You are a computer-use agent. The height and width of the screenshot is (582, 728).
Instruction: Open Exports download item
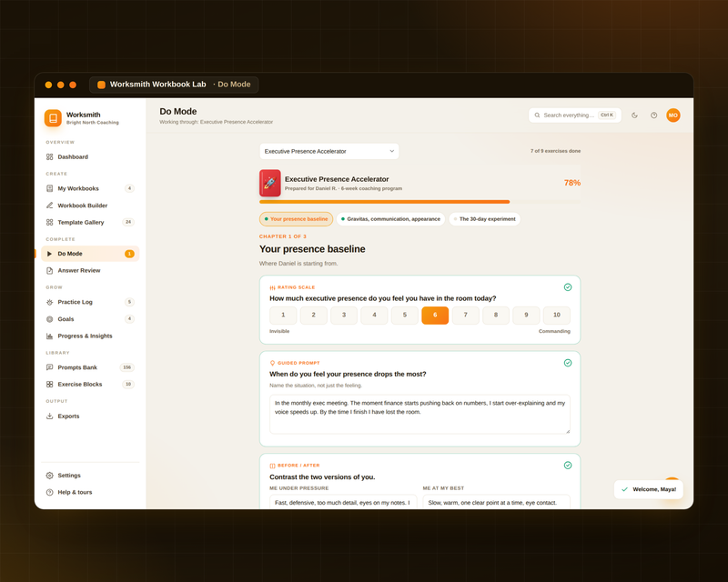click(90, 416)
